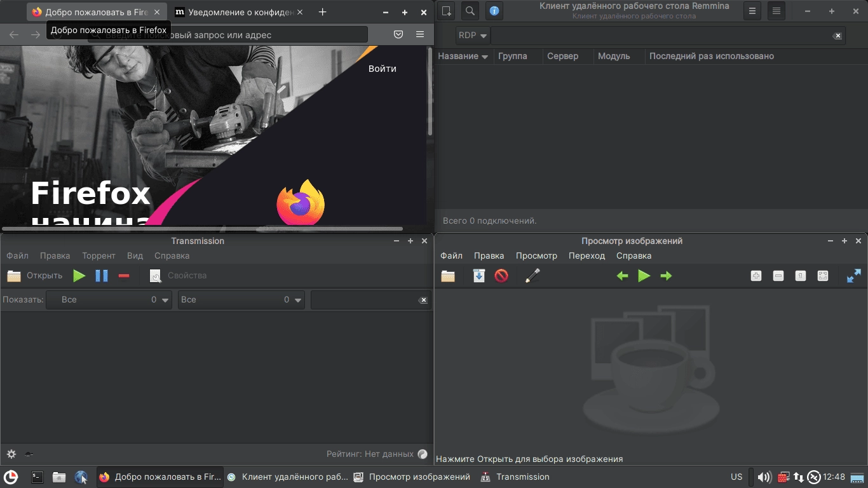Image resolution: width=868 pixels, height=488 pixels.
Task: Open the RDP protocol dropdown in Remmina
Action: (473, 36)
